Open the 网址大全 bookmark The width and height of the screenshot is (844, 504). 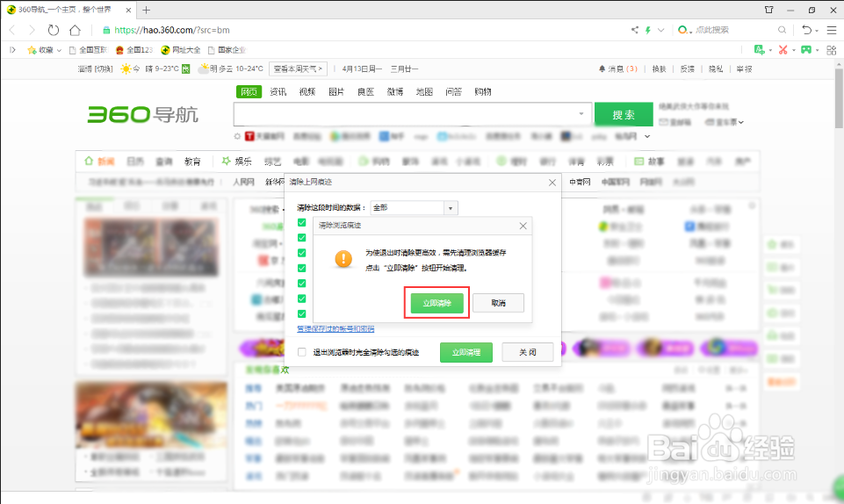coord(181,50)
